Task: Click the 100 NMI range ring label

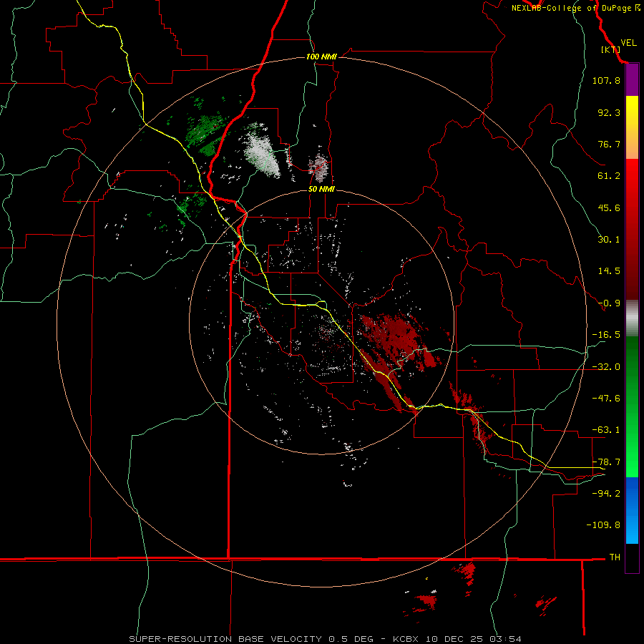Action: [x=321, y=57]
